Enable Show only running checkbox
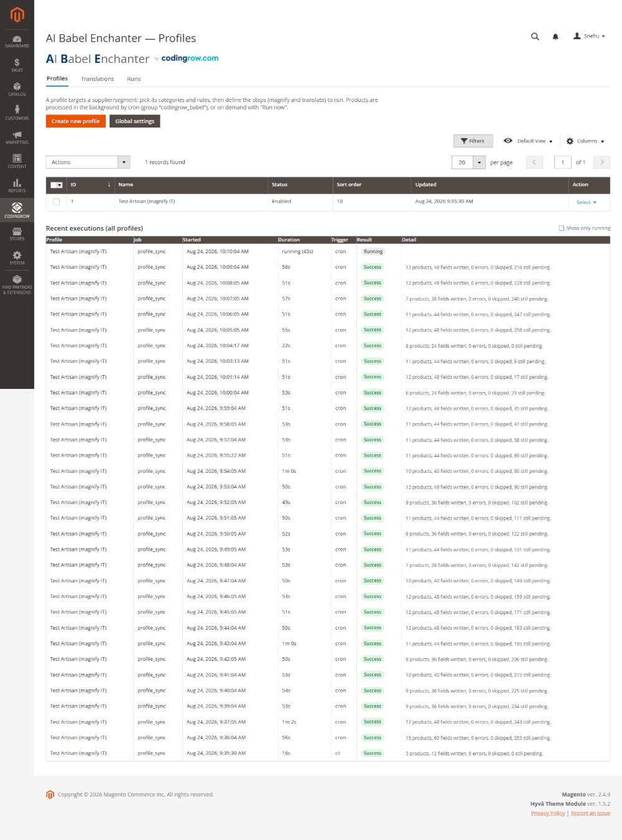 click(x=562, y=228)
